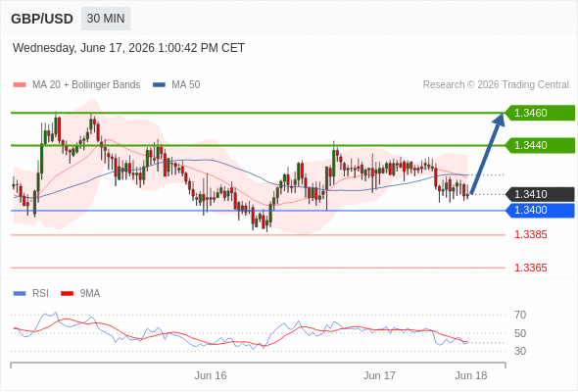
Task: Select the MA 50 blue legend swatch
Action: click(159, 85)
